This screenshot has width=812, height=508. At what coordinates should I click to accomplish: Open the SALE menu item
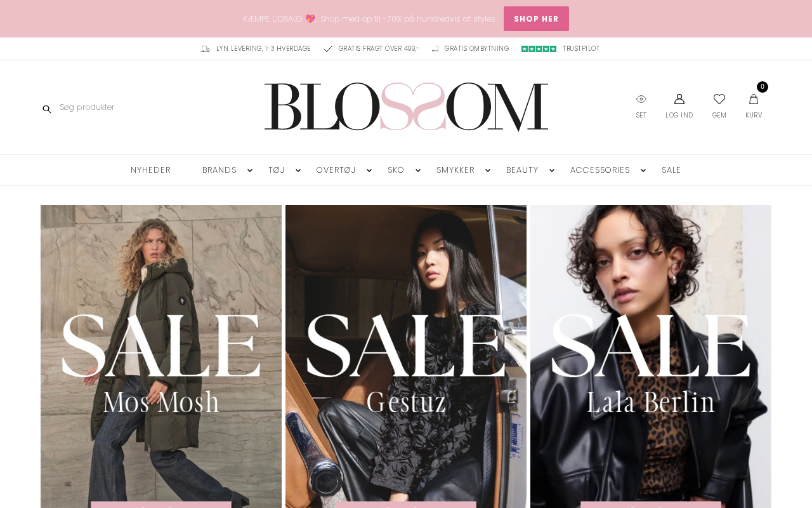point(671,170)
